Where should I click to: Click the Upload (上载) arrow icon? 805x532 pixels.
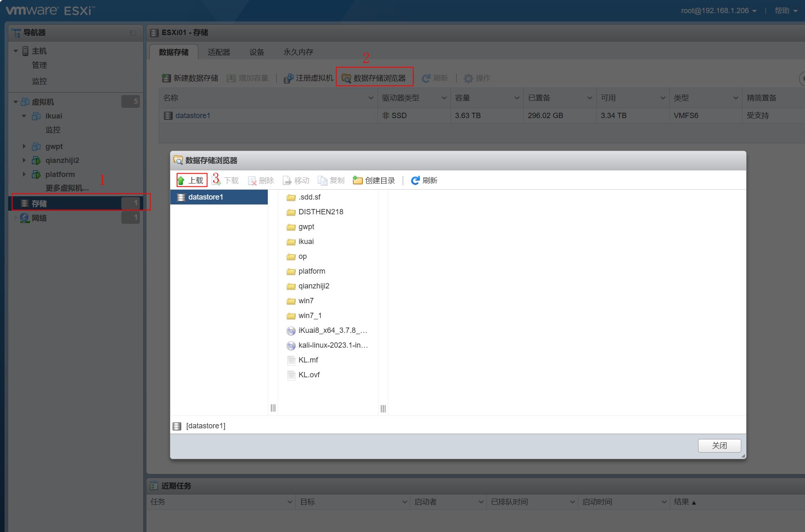coord(181,180)
